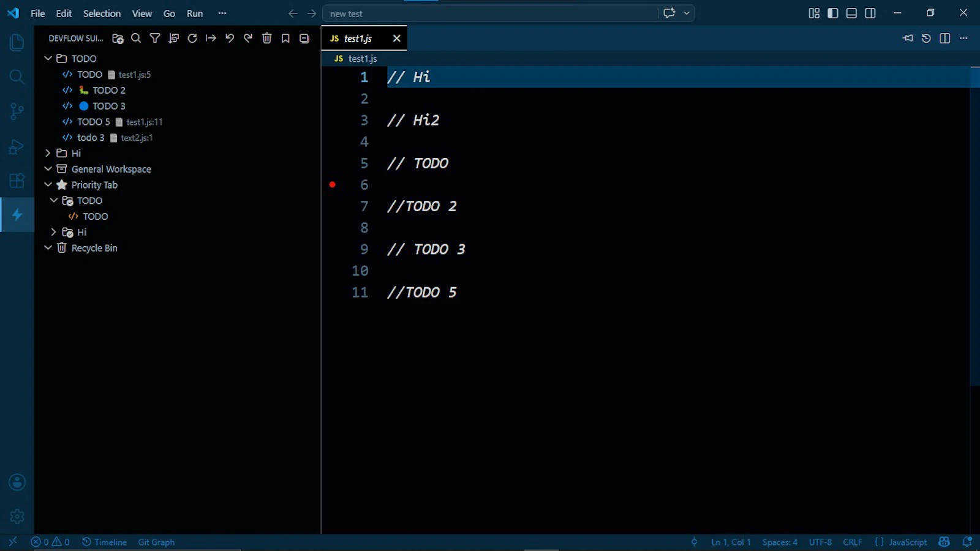Image resolution: width=980 pixels, height=551 pixels.
Task: Collapse the Priority Tab section
Action: (x=48, y=185)
